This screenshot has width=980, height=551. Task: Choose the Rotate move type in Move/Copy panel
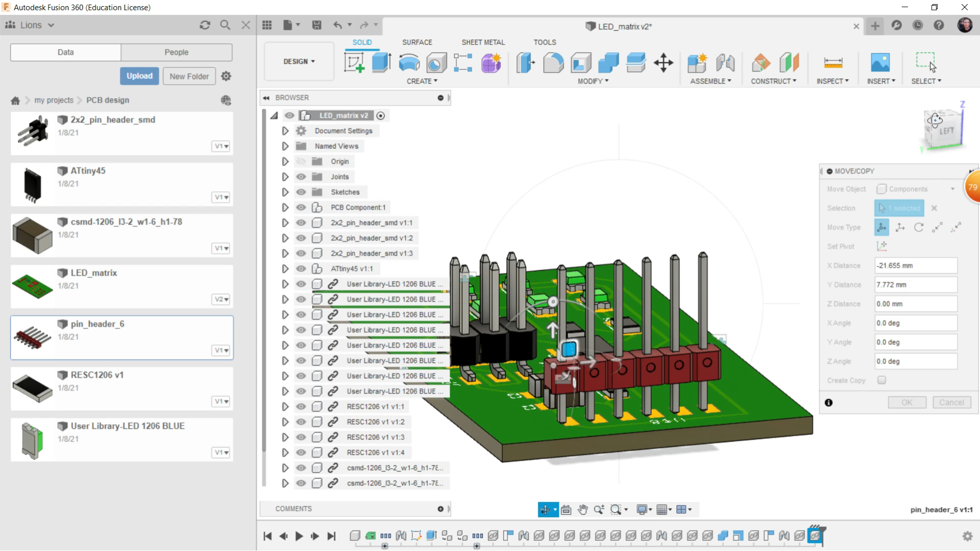[x=919, y=228]
